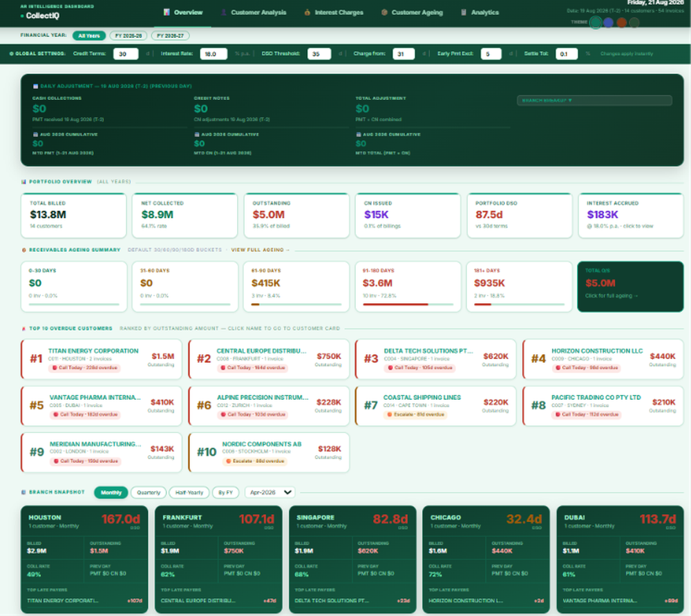Open Pacific Trading Co Pty Ltd card
This screenshot has height=616, width=691.
point(603,406)
